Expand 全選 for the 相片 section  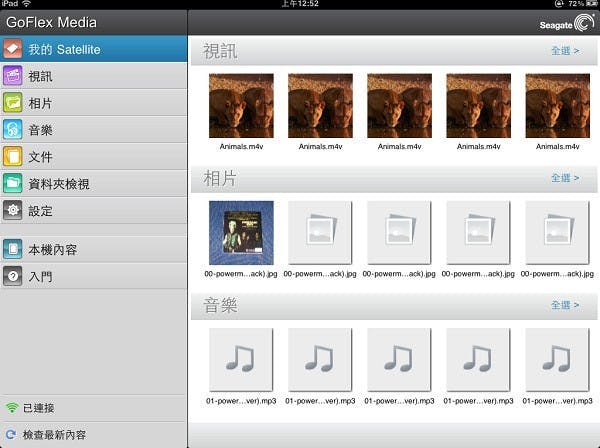click(564, 178)
